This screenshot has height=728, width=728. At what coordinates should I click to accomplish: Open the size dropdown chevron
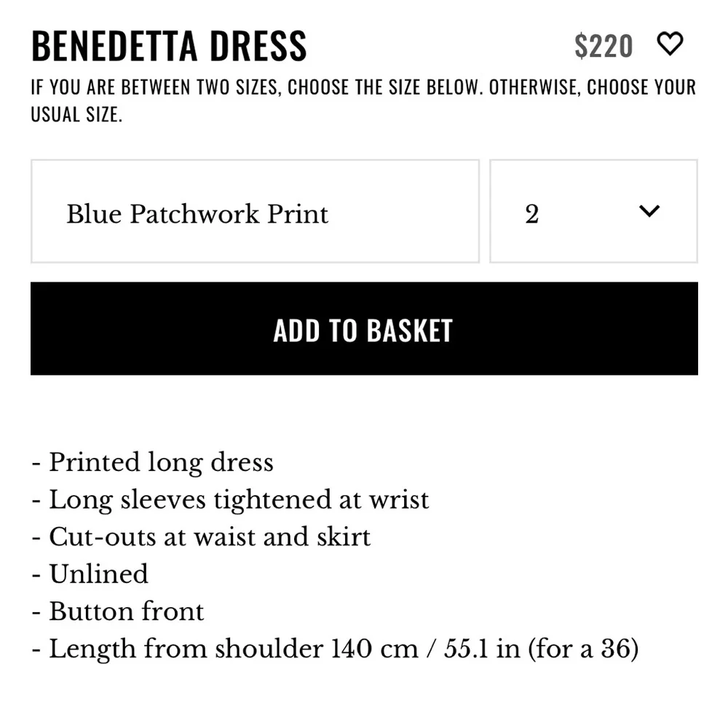[x=648, y=212]
